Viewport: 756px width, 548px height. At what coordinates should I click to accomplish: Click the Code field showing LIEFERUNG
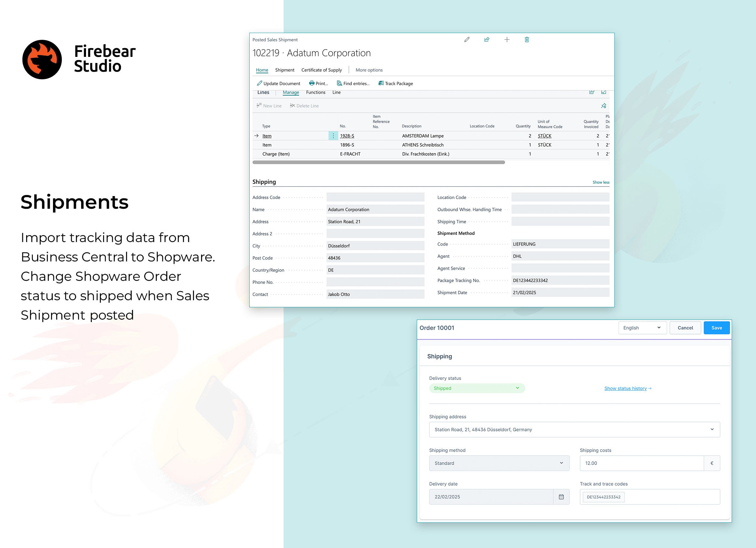(x=560, y=244)
